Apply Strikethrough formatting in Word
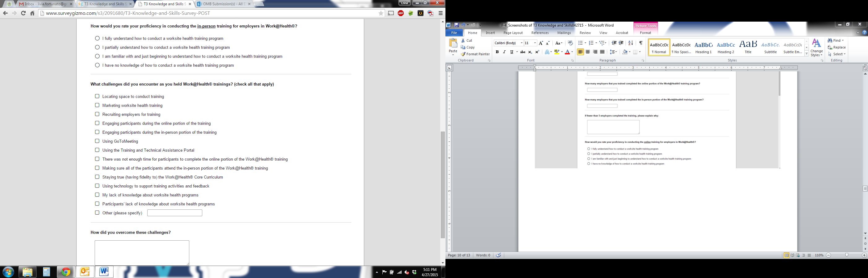868x278 pixels. 522,52
